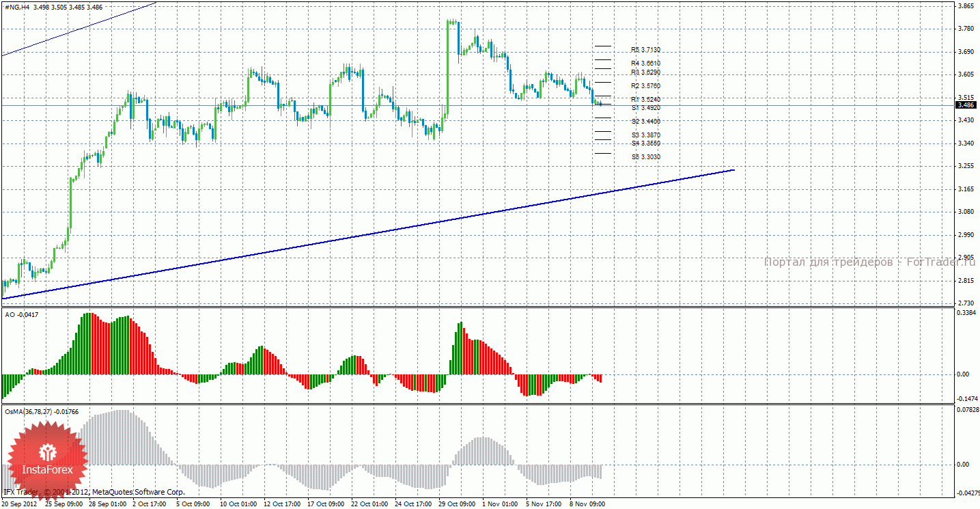Click the MetaQuotes Software Corp. copyright text
The image size is (980, 509).
click(x=94, y=492)
